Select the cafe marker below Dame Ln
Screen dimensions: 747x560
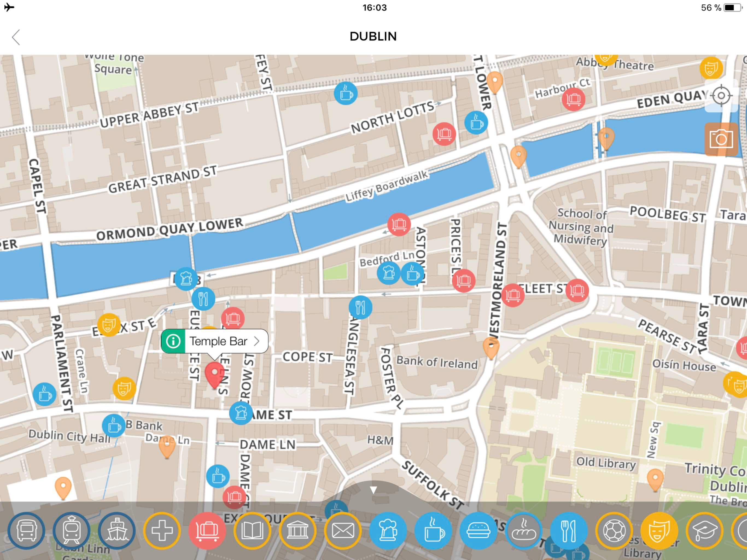pos(218,476)
